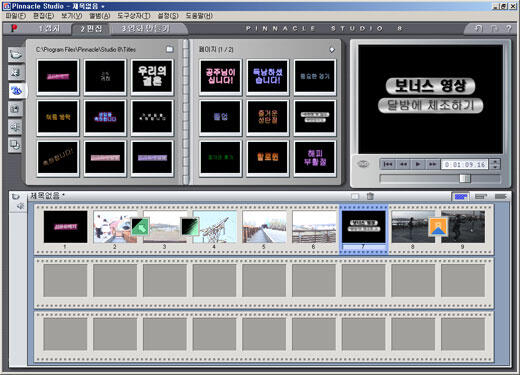Increase the timecode with up arrow
The image size is (520, 375).
(x=495, y=162)
